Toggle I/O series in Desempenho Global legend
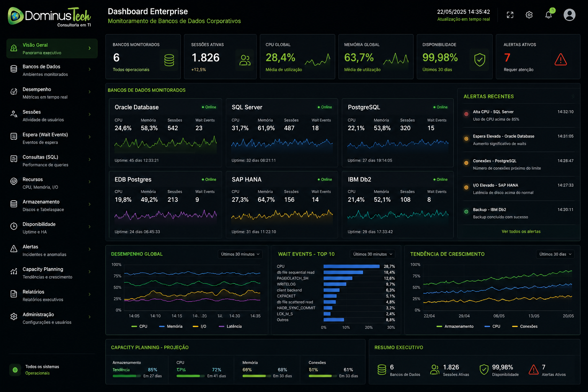Viewport: 588px width, 392px height. (x=199, y=327)
